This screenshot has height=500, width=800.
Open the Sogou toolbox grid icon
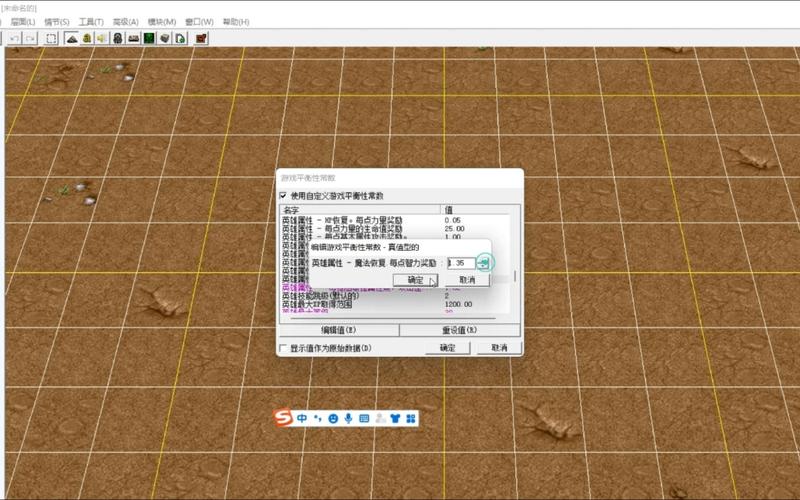click(411, 419)
